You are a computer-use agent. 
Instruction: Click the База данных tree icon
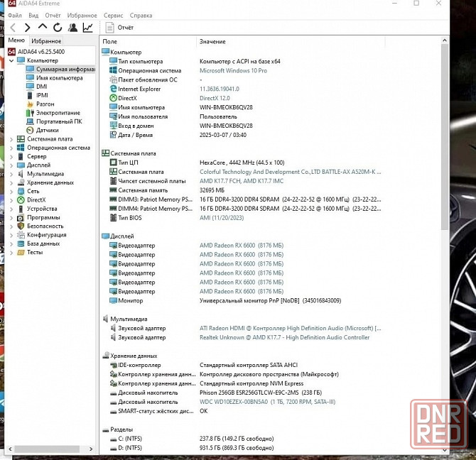pyautogui.click(x=21, y=243)
